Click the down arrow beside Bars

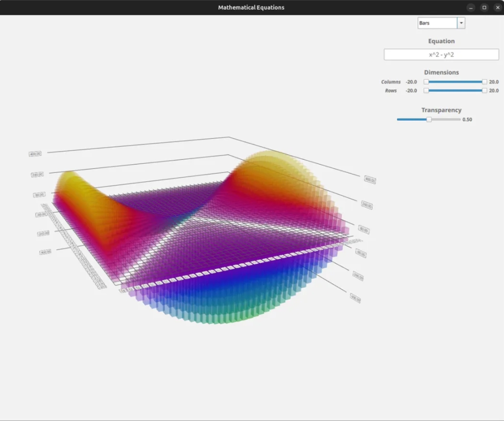[461, 23]
